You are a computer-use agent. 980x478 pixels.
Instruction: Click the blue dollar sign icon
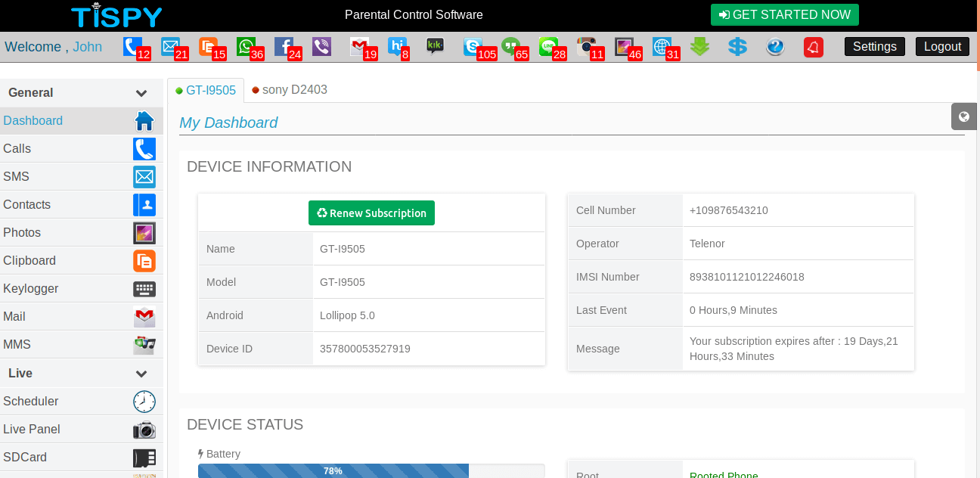click(738, 47)
